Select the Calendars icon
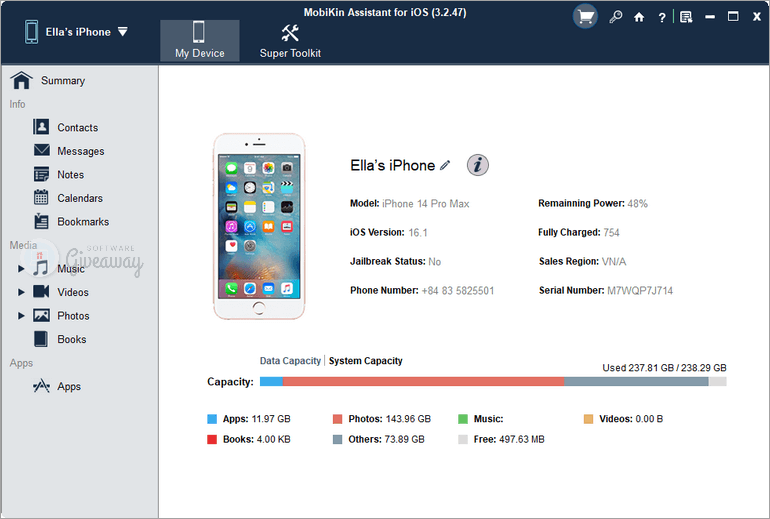This screenshot has width=770, height=519. click(41, 197)
